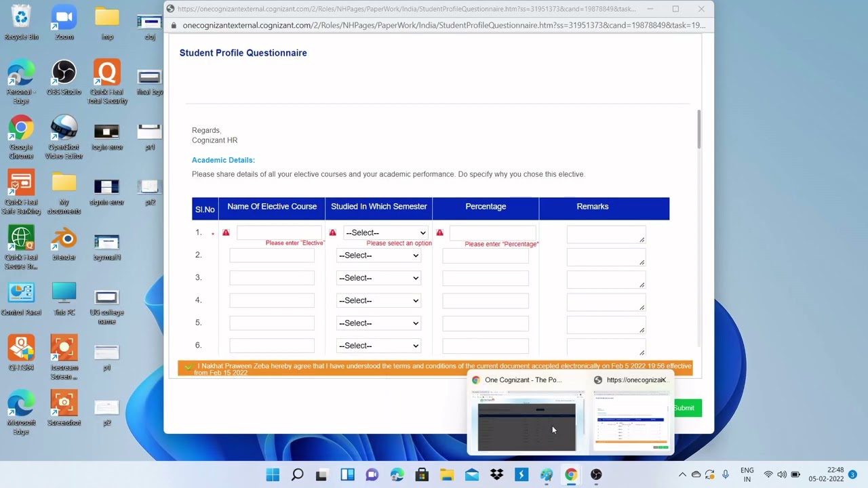Open the semester dropdown for row 3

(x=378, y=278)
